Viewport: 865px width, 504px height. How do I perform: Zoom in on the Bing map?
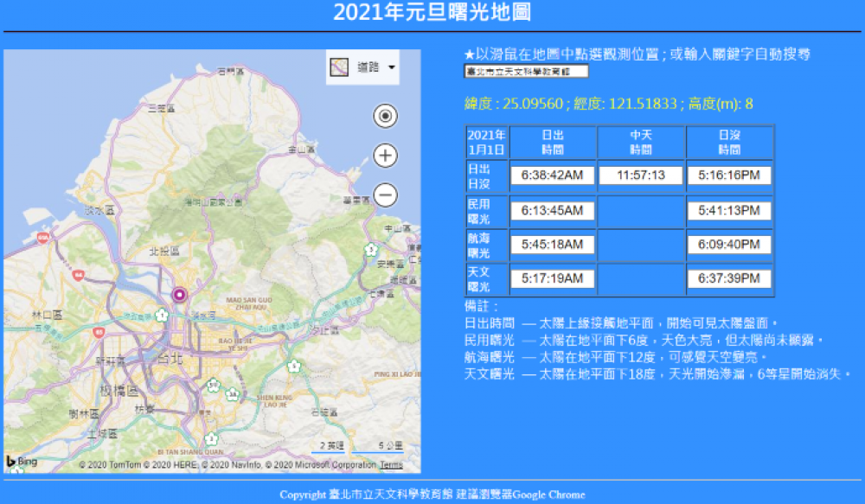(385, 156)
